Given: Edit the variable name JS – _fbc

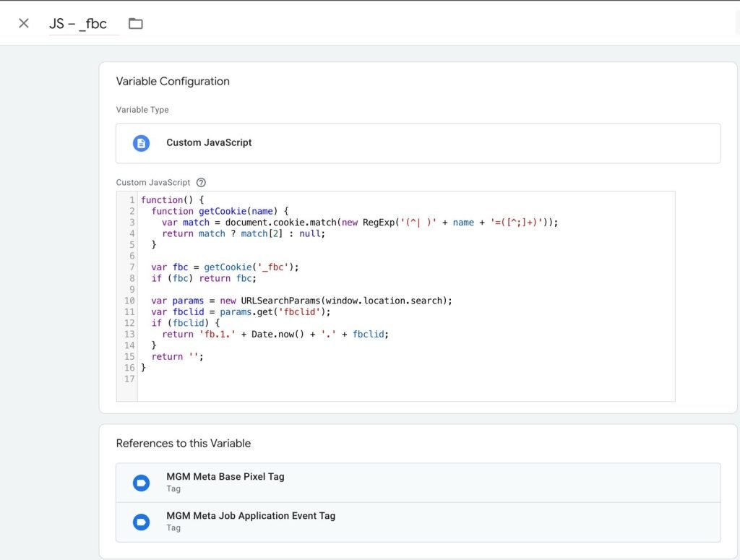Looking at the screenshot, I should (x=84, y=24).
